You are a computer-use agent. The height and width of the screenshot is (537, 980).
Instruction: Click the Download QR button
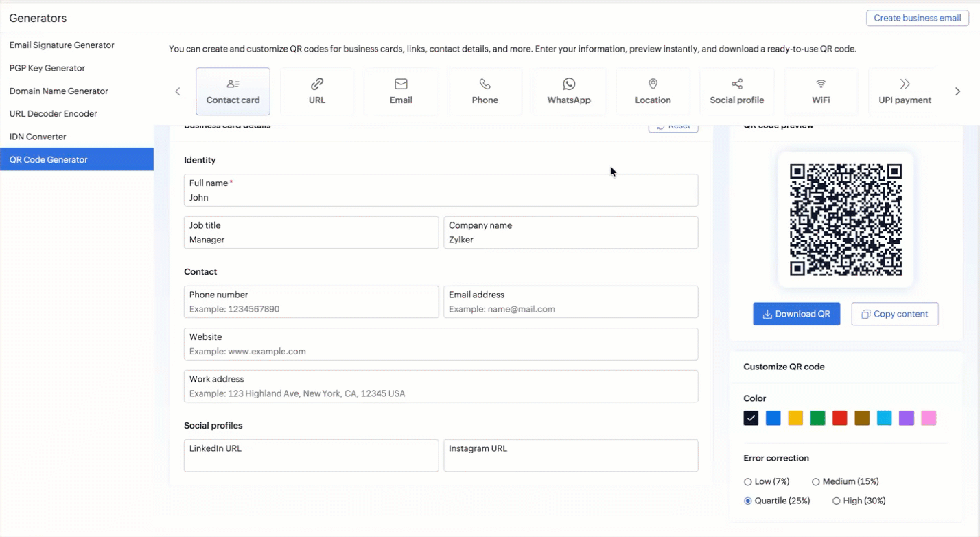[796, 314]
